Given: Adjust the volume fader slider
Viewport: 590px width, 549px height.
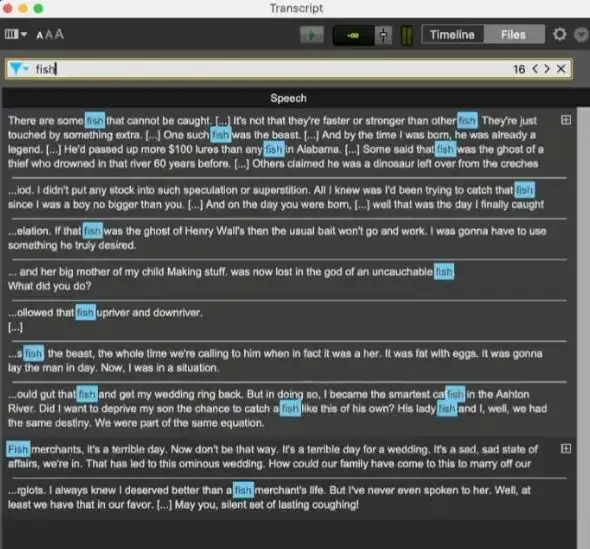Looking at the screenshot, I should (383, 35).
